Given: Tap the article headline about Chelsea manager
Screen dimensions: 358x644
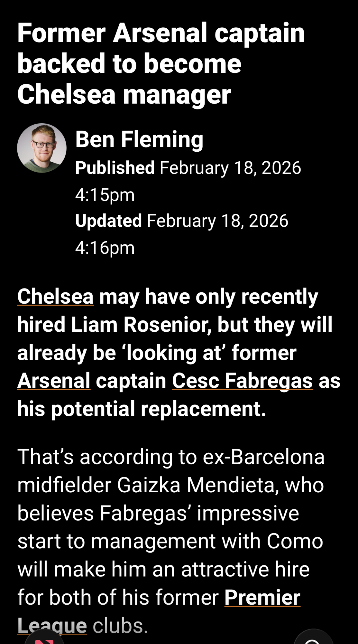Looking at the screenshot, I should (x=161, y=63).
